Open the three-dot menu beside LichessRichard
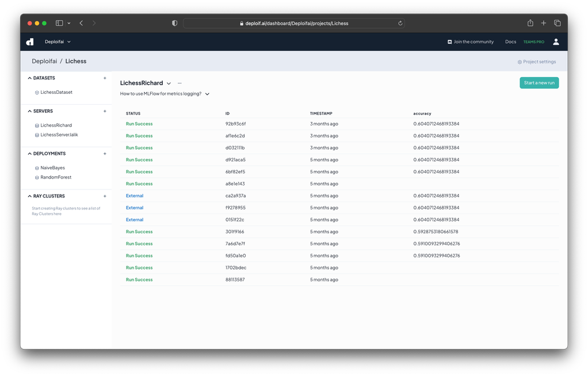Image resolution: width=588 pixels, height=376 pixels. point(180,83)
